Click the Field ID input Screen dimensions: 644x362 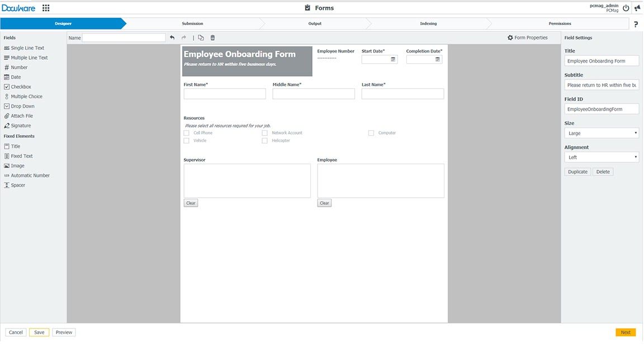[602, 109]
